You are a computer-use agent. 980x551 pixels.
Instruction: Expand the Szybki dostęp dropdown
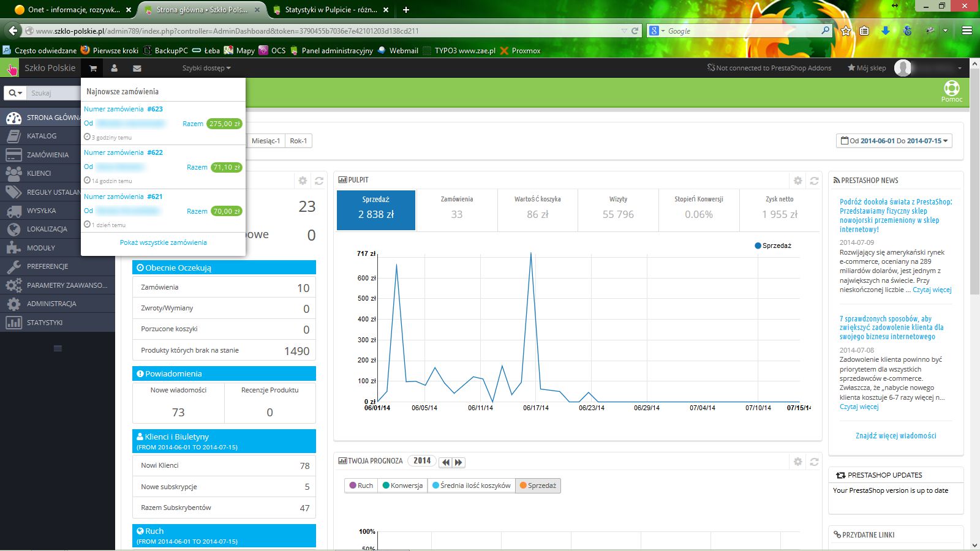pyautogui.click(x=206, y=68)
